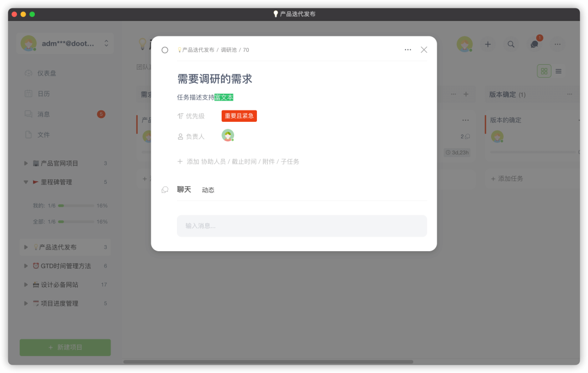The height and width of the screenshot is (373, 588).
Task: Open the 日历 calendar view
Action: pyautogui.click(x=44, y=93)
